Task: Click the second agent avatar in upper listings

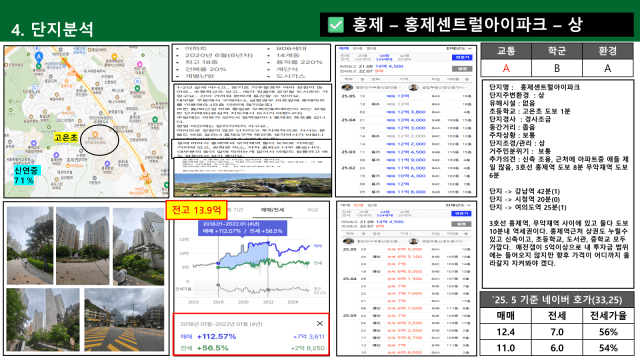Action: [x=413, y=87]
